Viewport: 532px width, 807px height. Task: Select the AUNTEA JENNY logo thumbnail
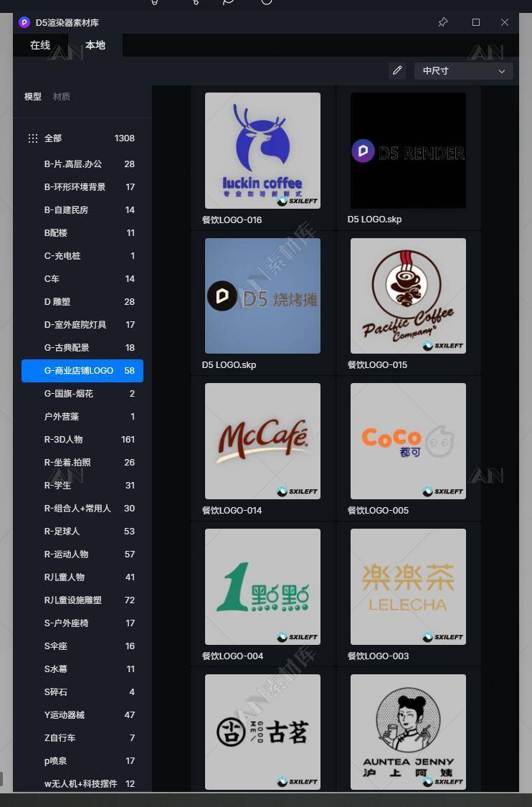click(408, 732)
